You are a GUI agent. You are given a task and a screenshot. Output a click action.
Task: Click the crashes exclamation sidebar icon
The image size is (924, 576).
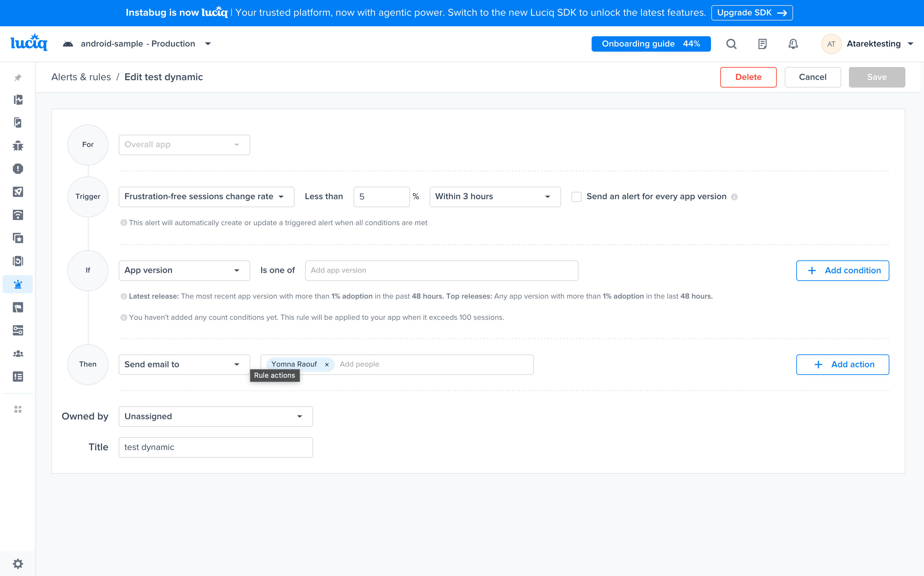18,169
